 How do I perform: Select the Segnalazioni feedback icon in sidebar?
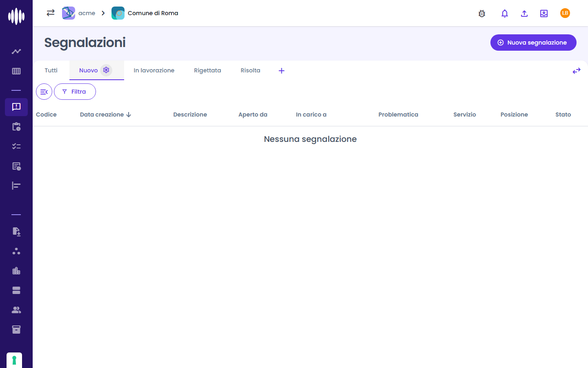[x=16, y=107]
